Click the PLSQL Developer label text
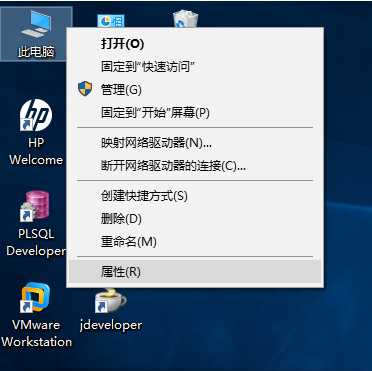 (36, 242)
